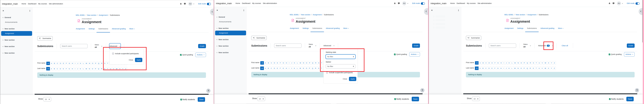Click Summarise button in middle screenshot
This screenshot has height=104, width=644.
pos(259,38)
